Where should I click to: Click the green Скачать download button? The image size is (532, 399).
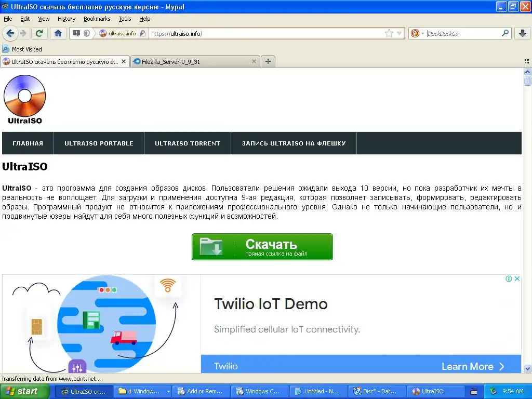(262, 247)
